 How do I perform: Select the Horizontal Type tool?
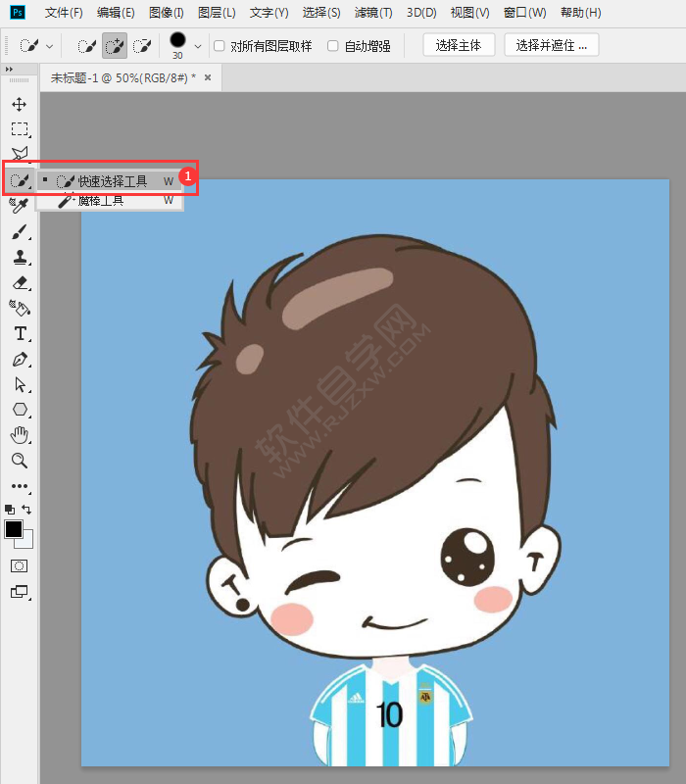(19, 333)
